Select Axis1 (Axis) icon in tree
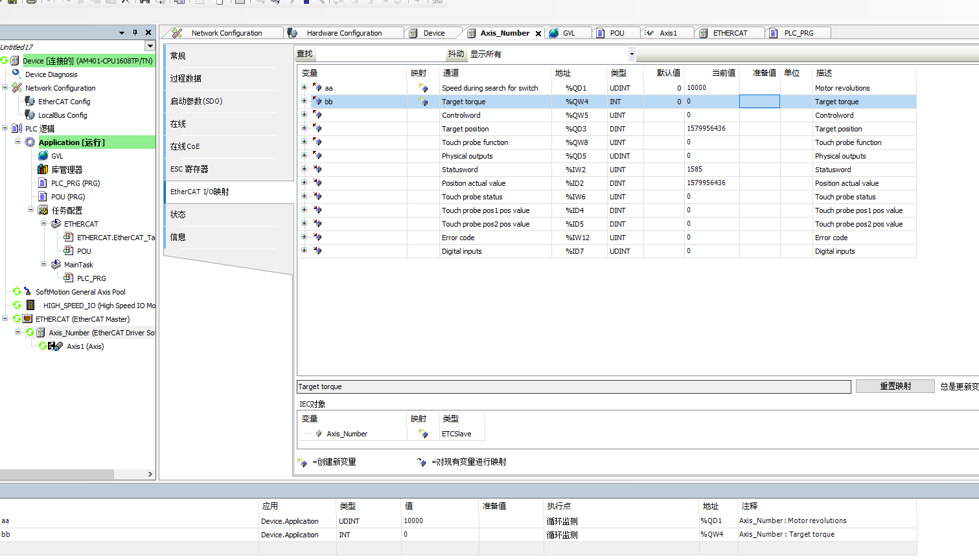 pos(55,346)
